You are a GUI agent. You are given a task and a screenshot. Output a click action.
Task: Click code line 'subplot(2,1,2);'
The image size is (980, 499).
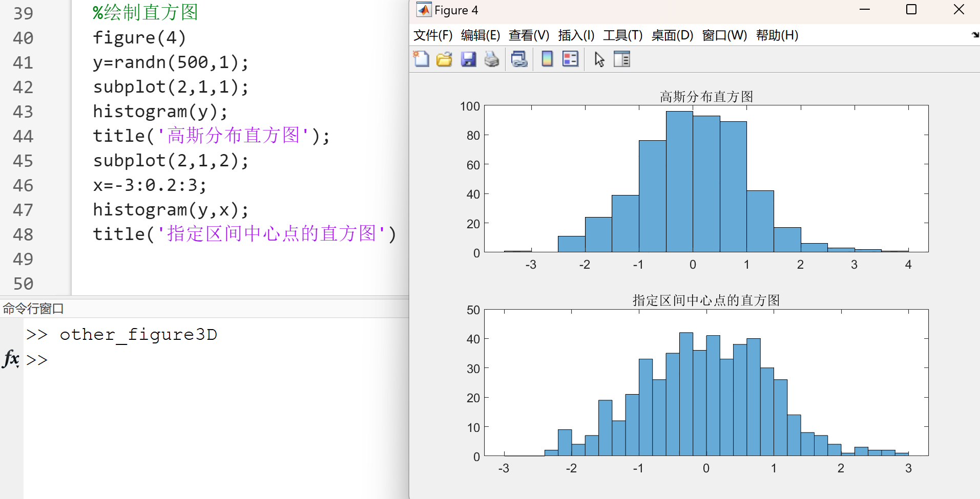[171, 161]
